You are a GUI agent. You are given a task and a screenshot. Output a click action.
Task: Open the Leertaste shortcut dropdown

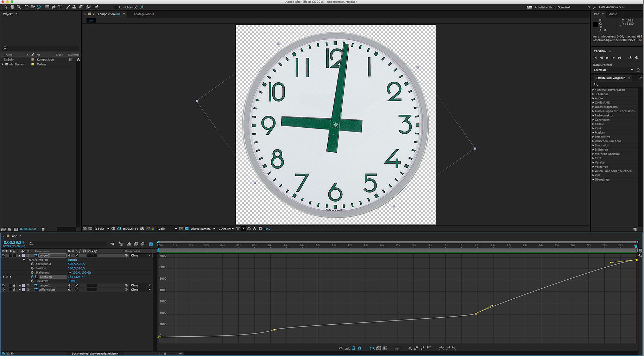[x=613, y=70]
